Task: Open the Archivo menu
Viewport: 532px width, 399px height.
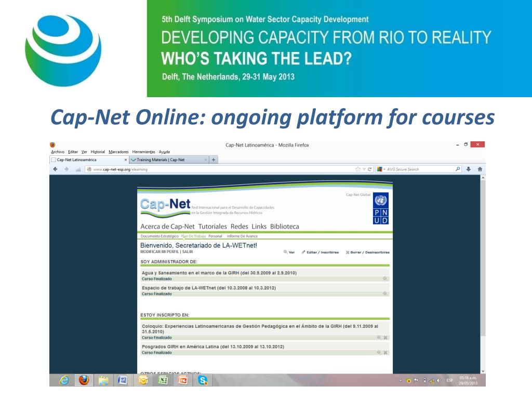Action: [58, 152]
